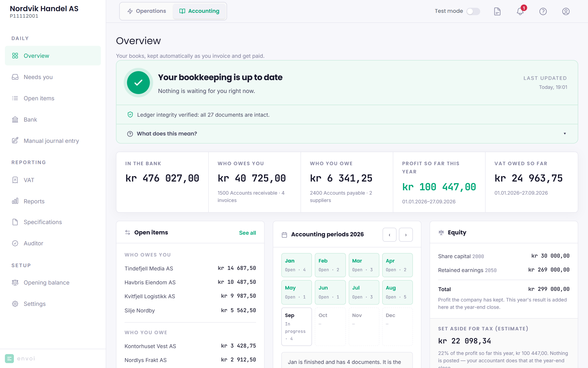Click Tindefjell Media AS open item
588x368 pixels.
[x=190, y=268]
